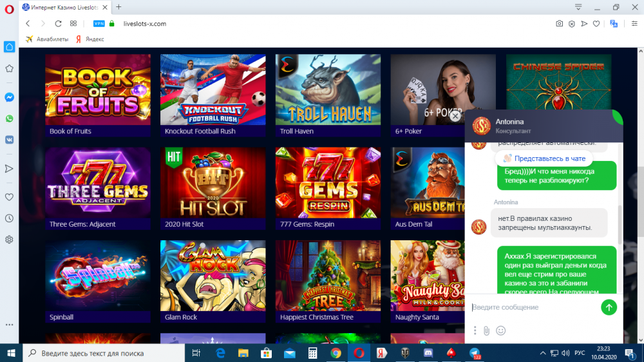This screenshot has height=362, width=644.
Task: Open the Aus Dem Tal game
Action: click(427, 188)
